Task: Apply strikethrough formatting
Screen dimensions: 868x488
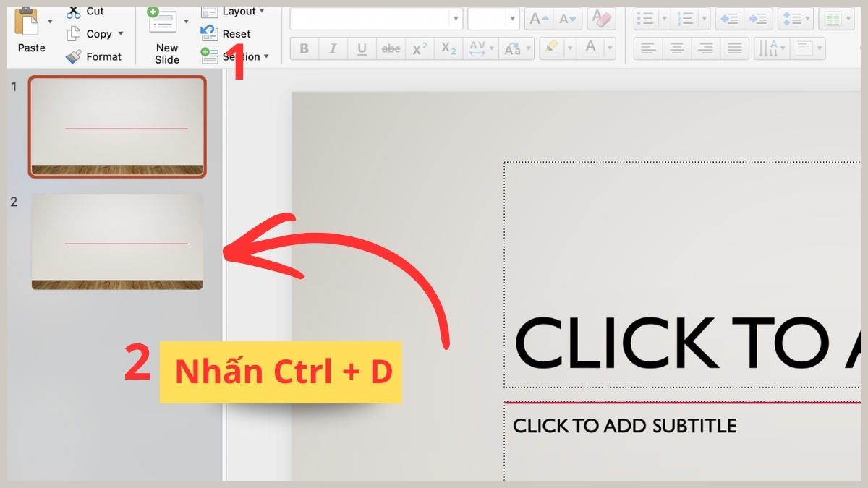Action: pos(391,48)
